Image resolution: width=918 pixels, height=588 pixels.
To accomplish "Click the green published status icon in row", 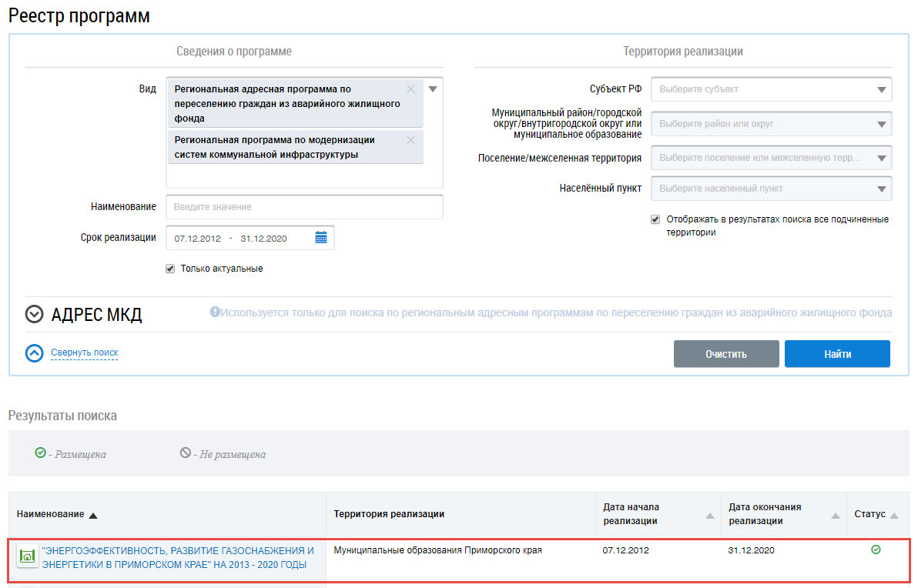I will 876,550.
